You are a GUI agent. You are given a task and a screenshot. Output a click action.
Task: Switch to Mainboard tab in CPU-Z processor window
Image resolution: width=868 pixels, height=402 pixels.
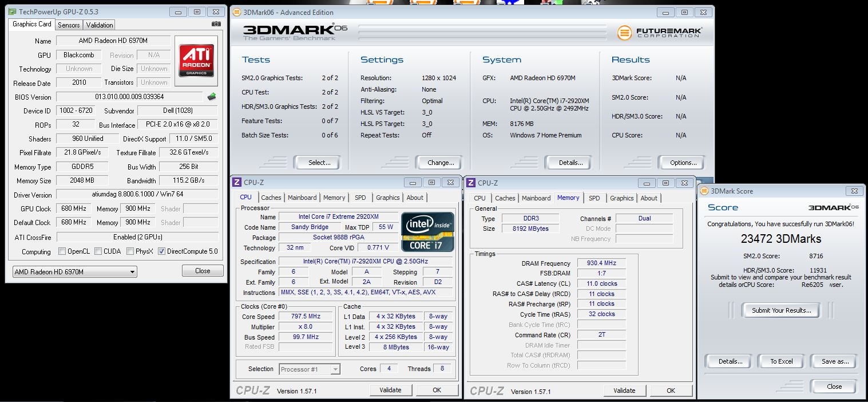click(302, 198)
